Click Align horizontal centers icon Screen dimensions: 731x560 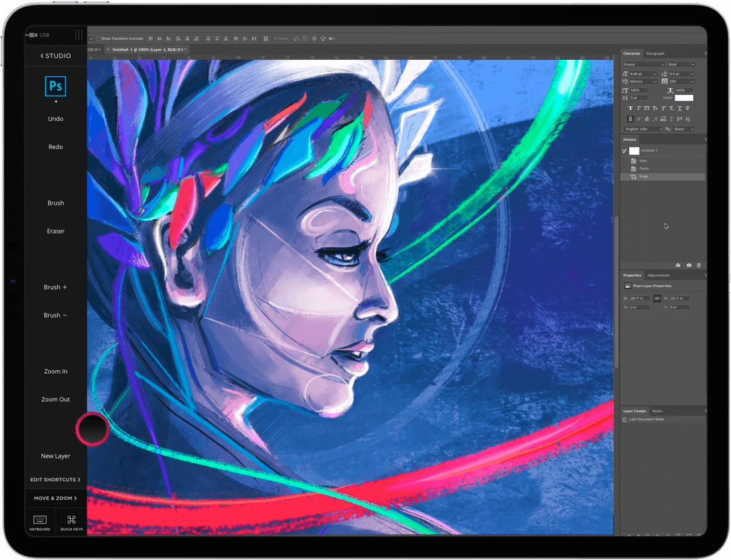pos(188,38)
